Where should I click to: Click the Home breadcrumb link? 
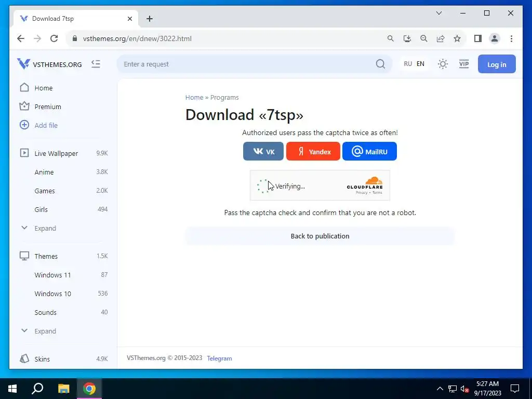point(194,97)
